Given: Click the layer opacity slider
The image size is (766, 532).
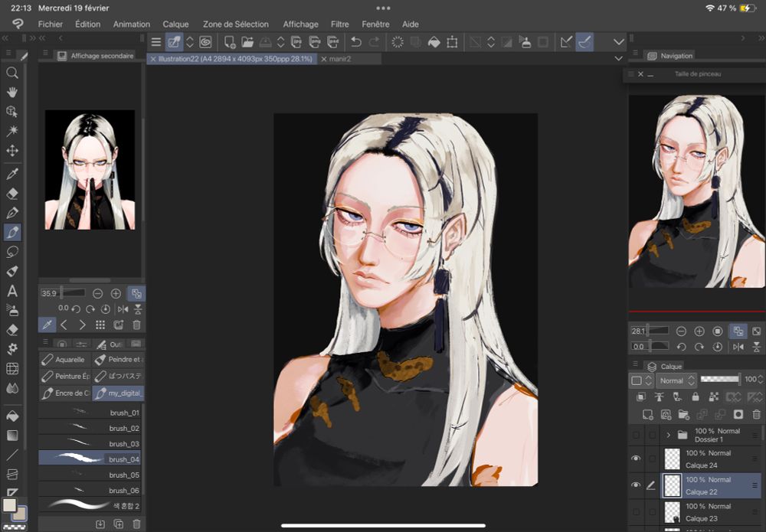Looking at the screenshot, I should point(719,379).
